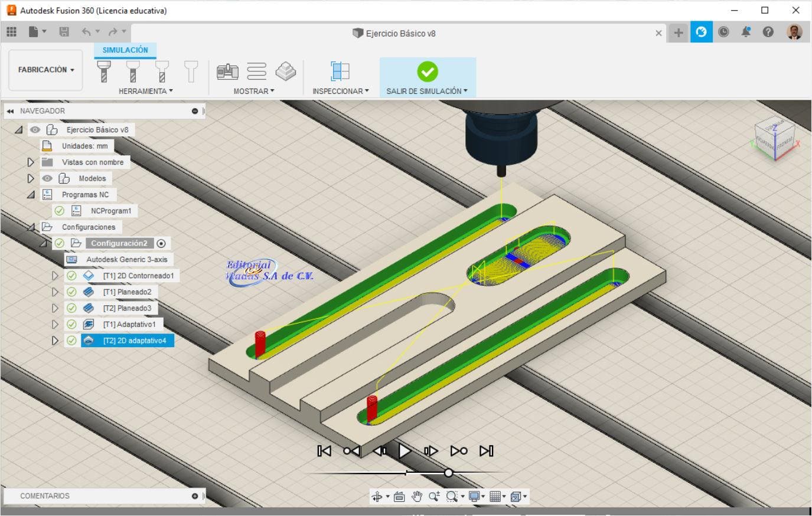
Task: Click the stock block icon in Mostrar
Action: [x=286, y=71]
